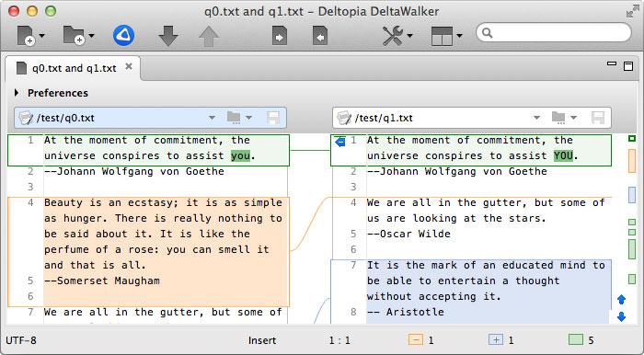The image size is (644, 355).
Task: Click the orange deletions count icon
Action: click(416, 339)
